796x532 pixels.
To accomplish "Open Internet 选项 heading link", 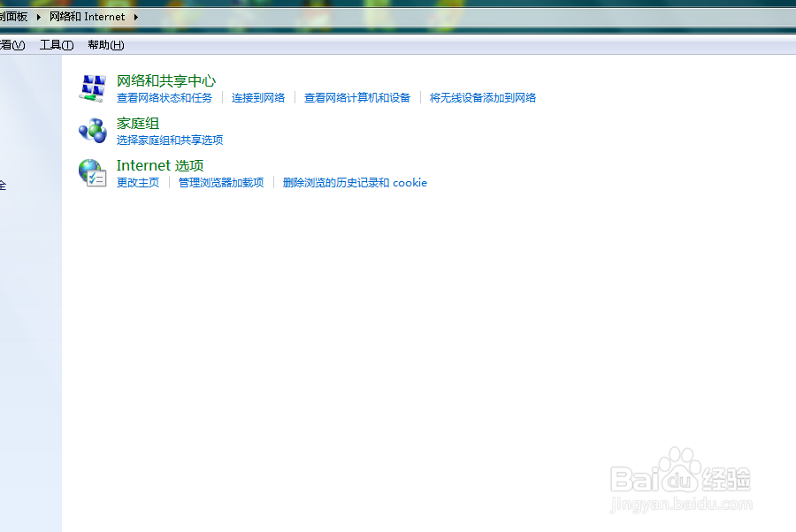I will (x=160, y=165).
